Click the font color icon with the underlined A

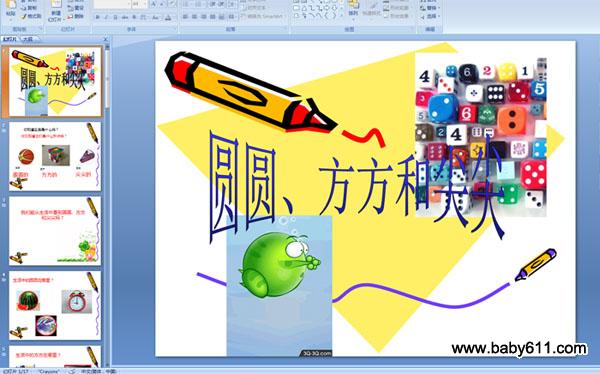click(168, 17)
